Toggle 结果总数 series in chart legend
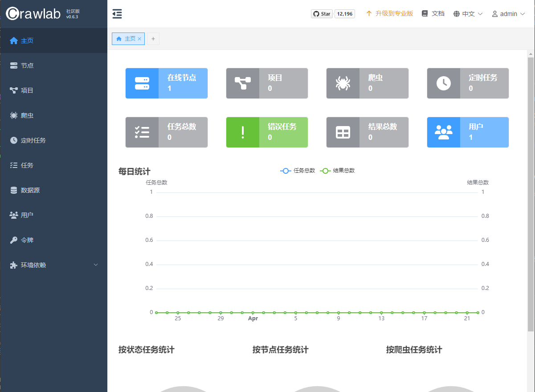Viewport: 535px width, 392px height. [337, 171]
